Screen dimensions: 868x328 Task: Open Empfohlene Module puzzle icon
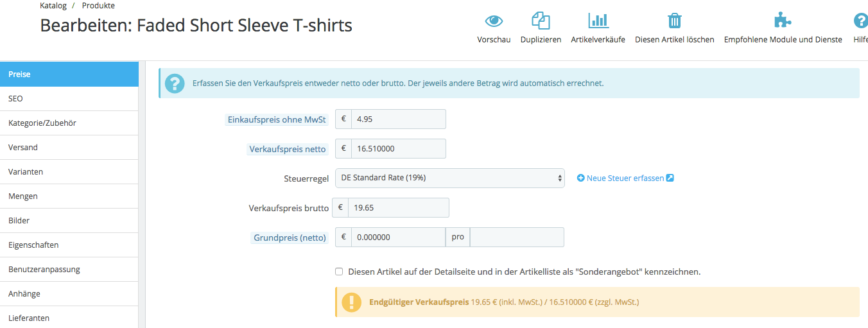[782, 21]
